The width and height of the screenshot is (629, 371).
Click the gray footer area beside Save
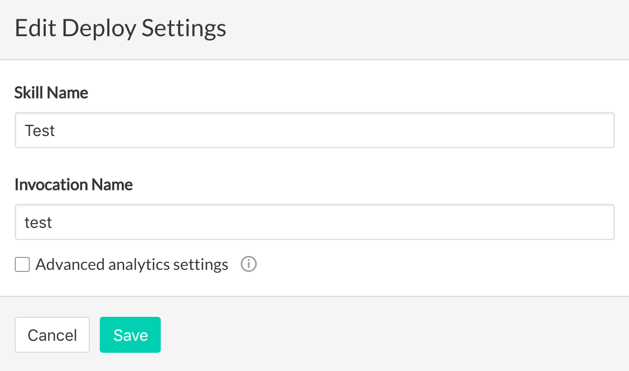393,335
